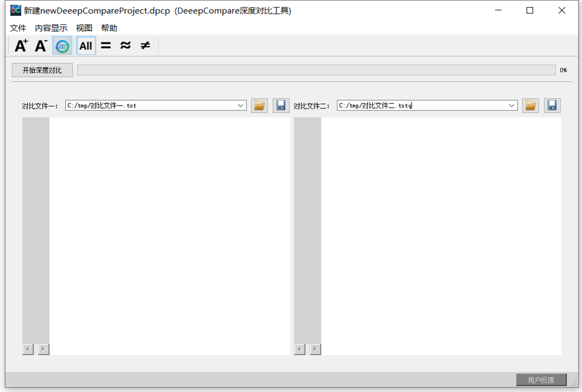Click the DC application icon in title bar

point(16,10)
